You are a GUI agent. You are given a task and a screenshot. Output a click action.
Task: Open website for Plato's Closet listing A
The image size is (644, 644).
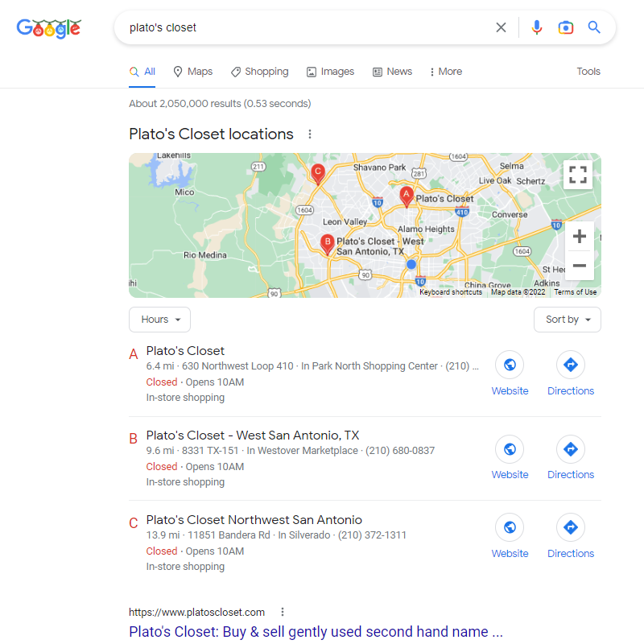click(510, 373)
